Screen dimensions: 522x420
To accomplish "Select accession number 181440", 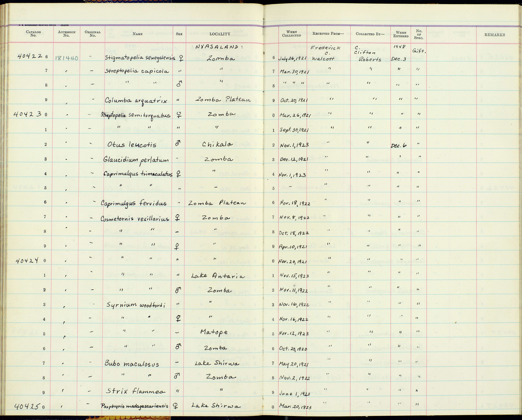I will click(x=67, y=58).
